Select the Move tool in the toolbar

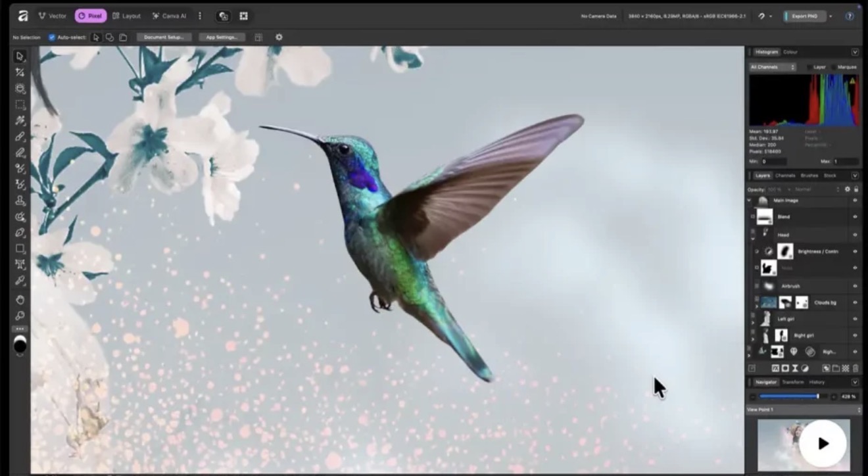click(x=20, y=57)
